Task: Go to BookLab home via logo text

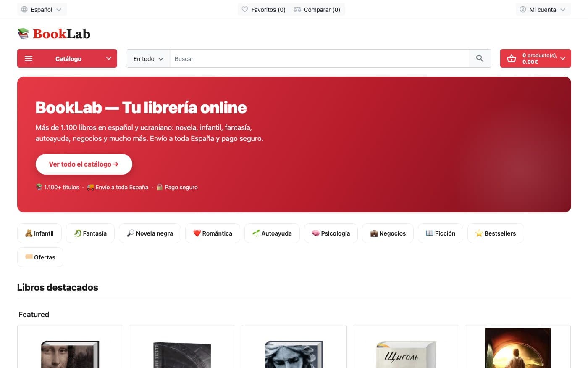Action: tap(62, 34)
